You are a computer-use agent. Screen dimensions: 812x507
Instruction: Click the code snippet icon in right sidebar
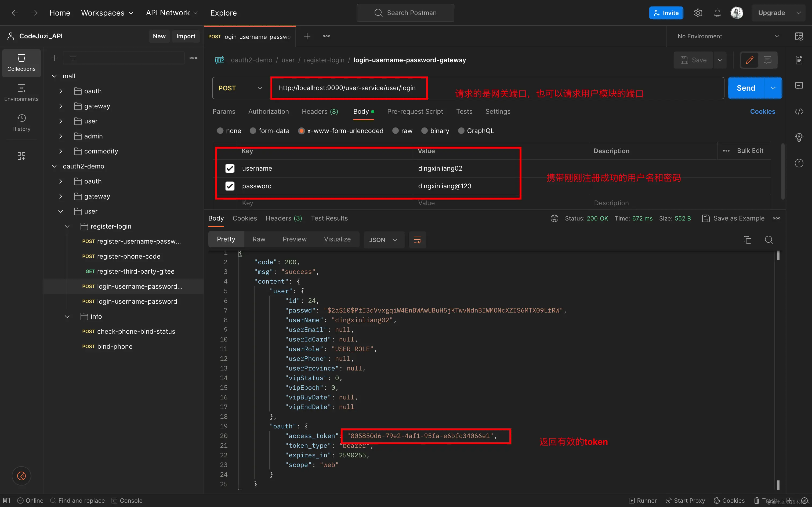point(799,112)
